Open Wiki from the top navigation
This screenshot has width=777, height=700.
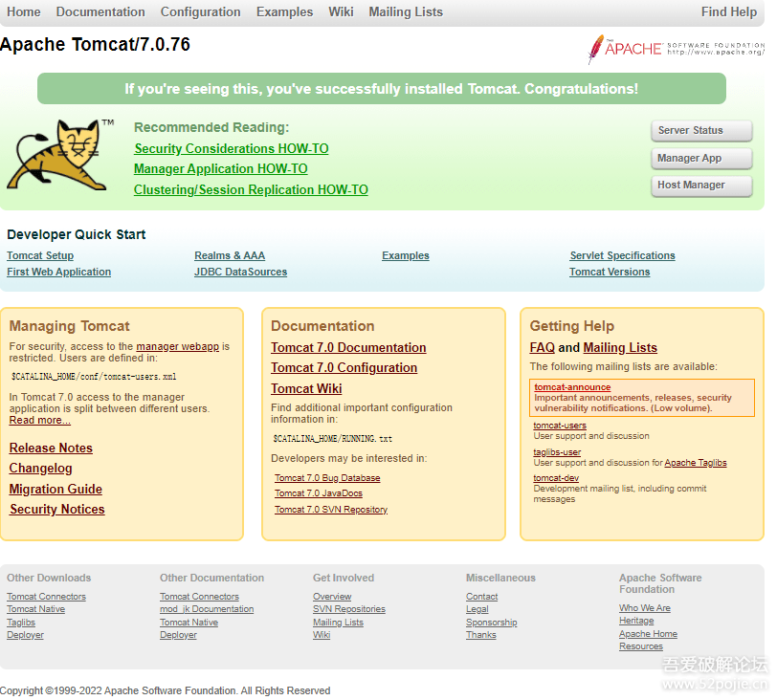[341, 11]
